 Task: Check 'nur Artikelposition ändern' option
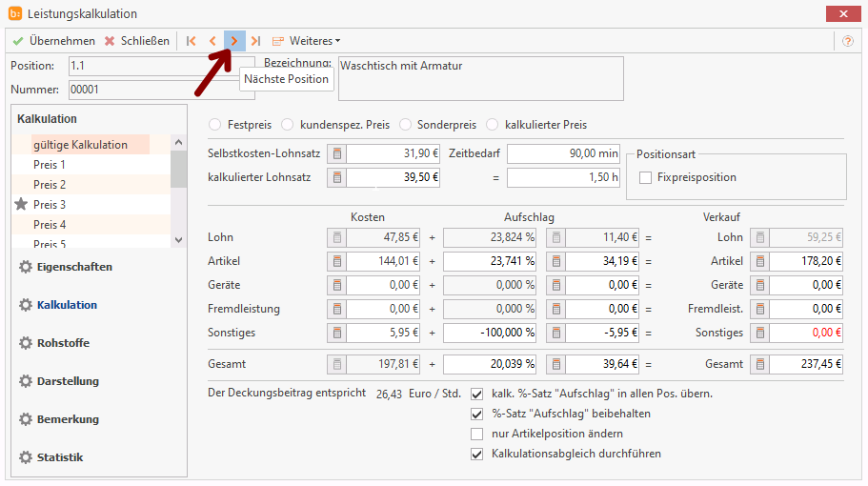pyautogui.click(x=477, y=434)
